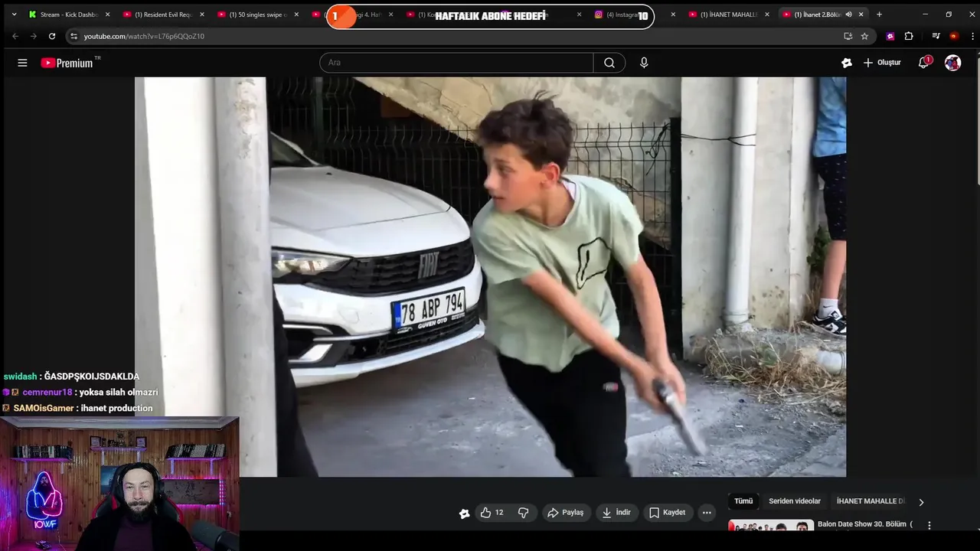Open a new browser tab
The image size is (980, 551).
point(879,15)
